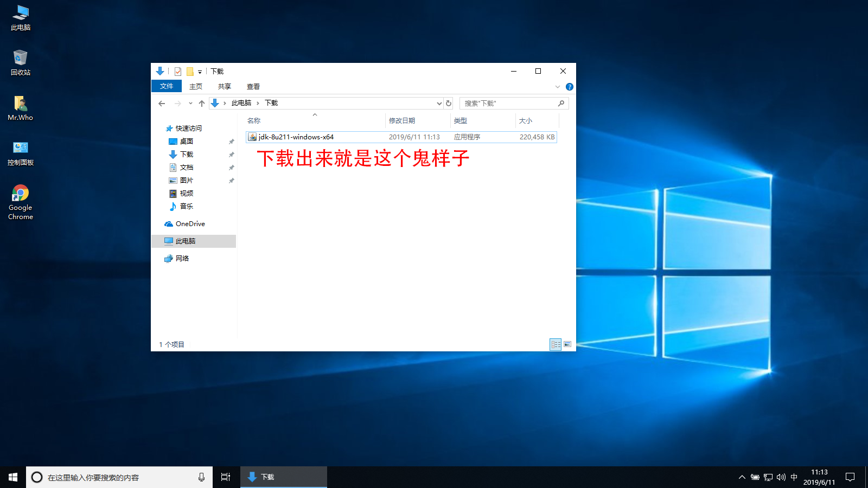The width and height of the screenshot is (868, 488).
Task: Click the 搜索"下载" search box
Action: tap(514, 103)
